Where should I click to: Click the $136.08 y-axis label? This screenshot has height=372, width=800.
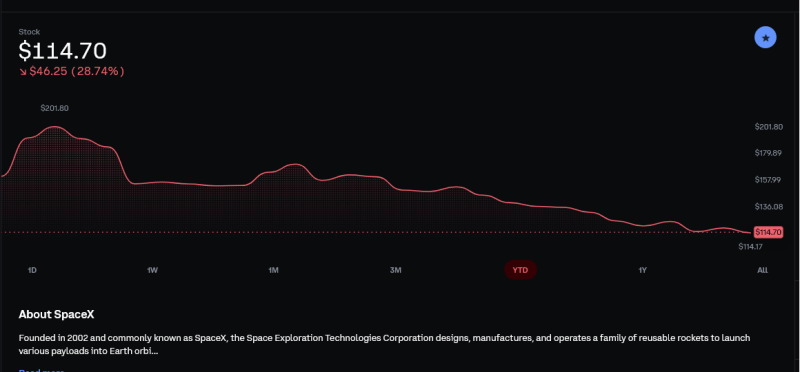pyautogui.click(x=768, y=207)
